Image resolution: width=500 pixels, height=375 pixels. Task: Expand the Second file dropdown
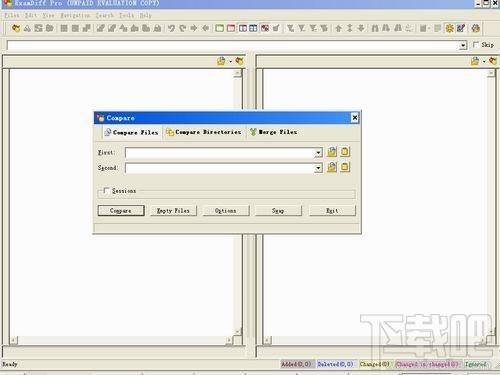coord(318,168)
